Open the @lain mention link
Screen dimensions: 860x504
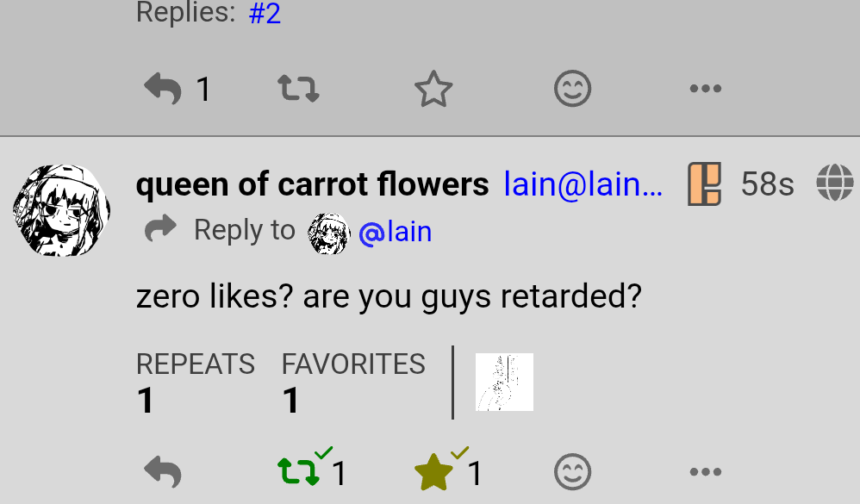pos(395,232)
